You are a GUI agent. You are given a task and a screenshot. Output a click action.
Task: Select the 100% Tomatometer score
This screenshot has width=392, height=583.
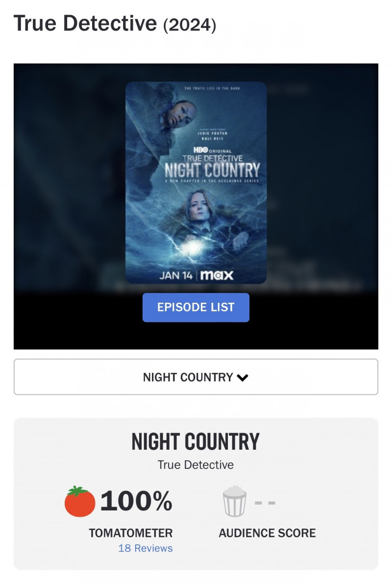pyautogui.click(x=136, y=501)
